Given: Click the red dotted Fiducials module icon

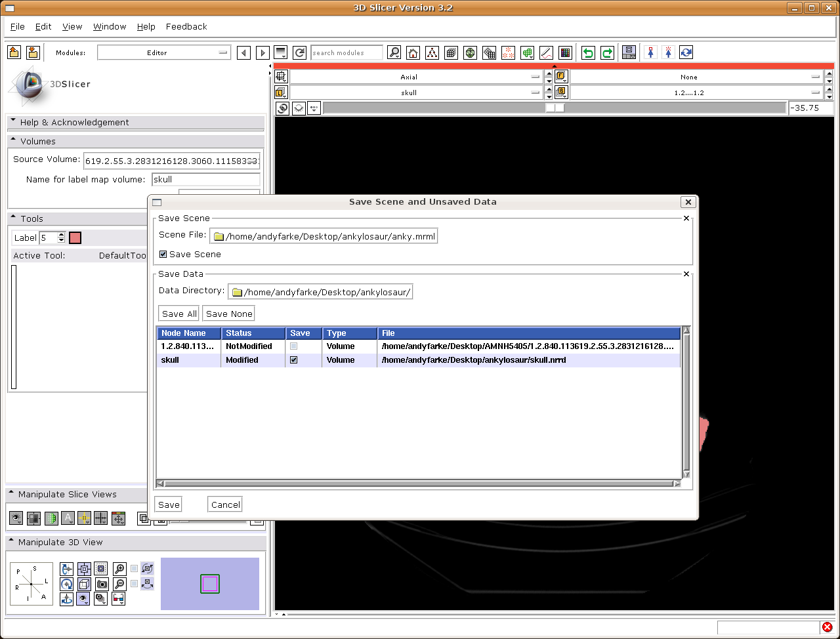Looking at the screenshot, I should click(508, 52).
